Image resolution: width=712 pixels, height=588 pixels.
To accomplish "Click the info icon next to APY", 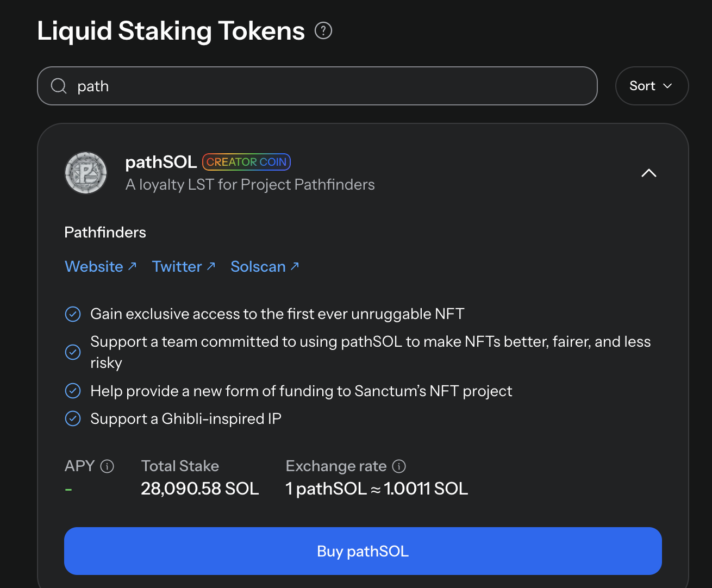I will point(108,466).
